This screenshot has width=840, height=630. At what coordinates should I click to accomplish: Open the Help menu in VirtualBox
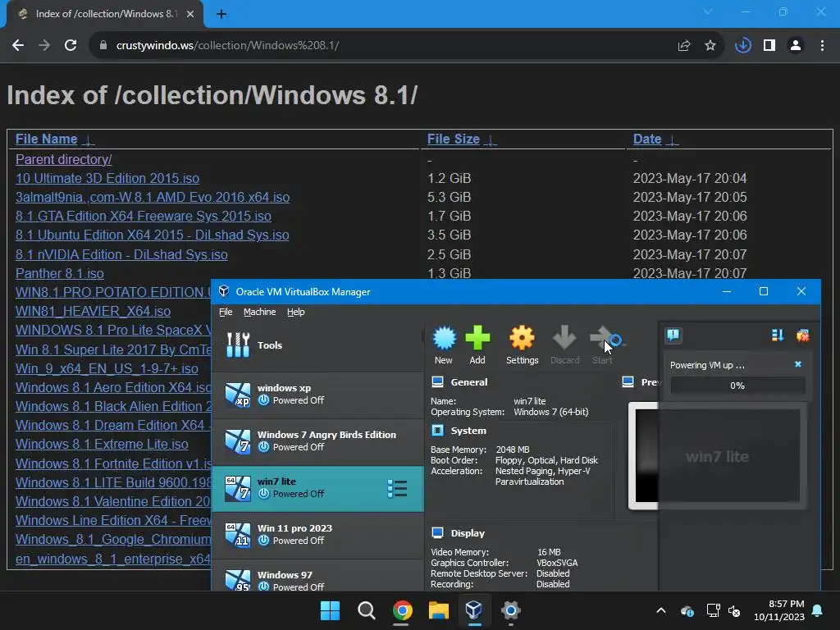point(295,312)
